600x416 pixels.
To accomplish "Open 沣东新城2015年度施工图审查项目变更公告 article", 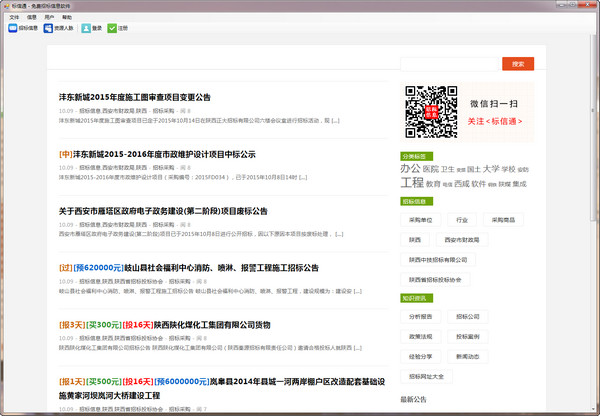I will tap(135, 97).
